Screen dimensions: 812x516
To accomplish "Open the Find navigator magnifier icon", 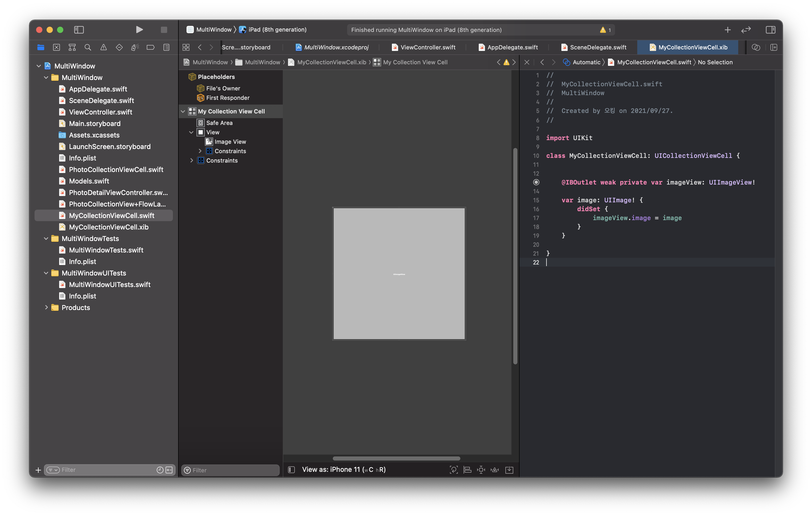I will pos(88,47).
